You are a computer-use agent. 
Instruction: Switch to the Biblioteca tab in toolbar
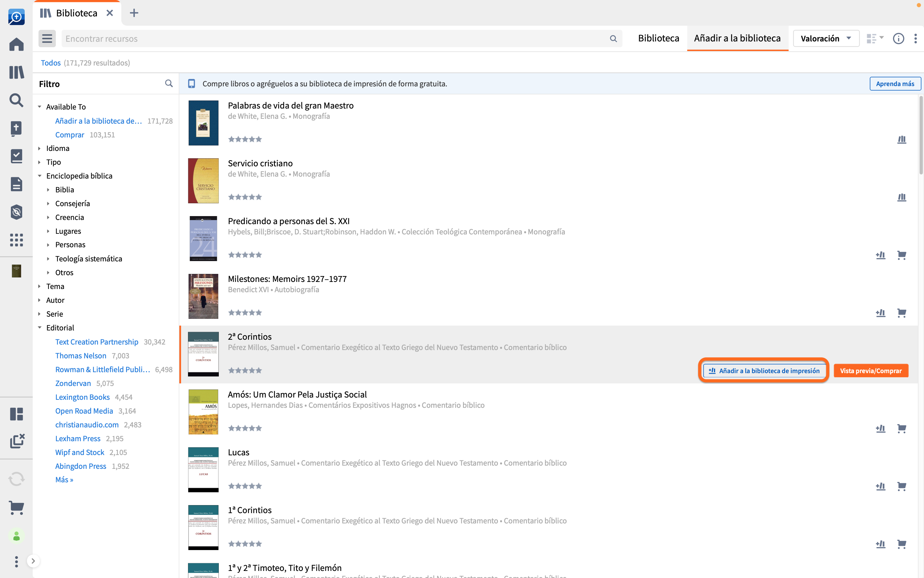click(x=659, y=38)
